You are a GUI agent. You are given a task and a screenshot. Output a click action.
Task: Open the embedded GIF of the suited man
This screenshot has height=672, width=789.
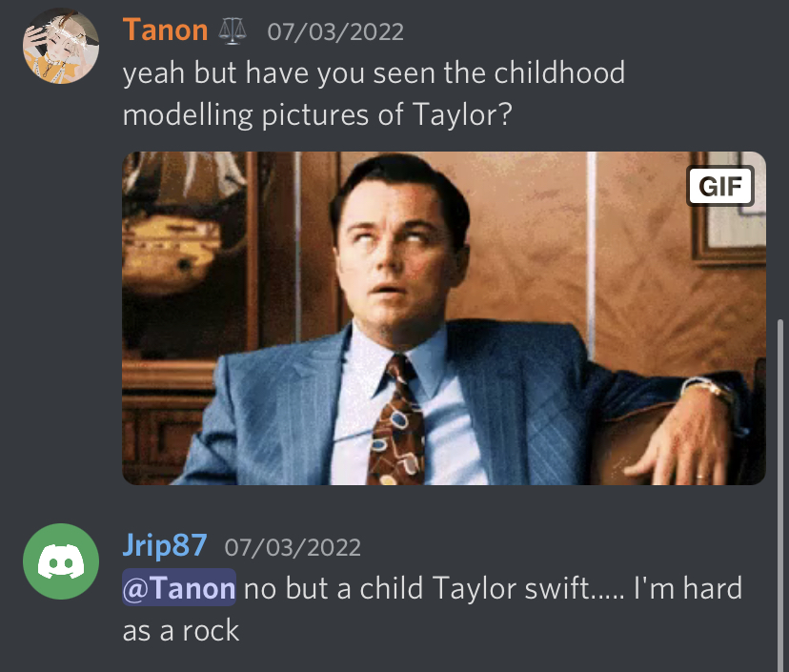point(444,318)
